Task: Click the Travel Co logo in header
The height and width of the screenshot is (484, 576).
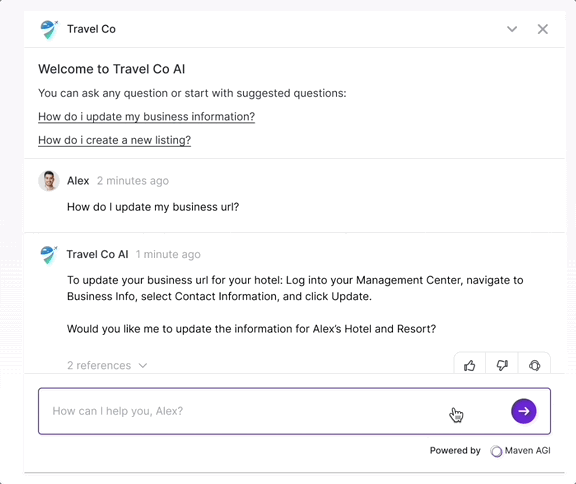Action: click(49, 29)
